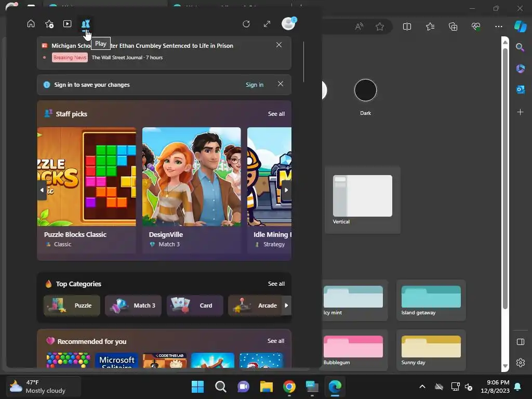Open the DesignVille game card
This screenshot has height=399, width=532.
pos(191,190)
